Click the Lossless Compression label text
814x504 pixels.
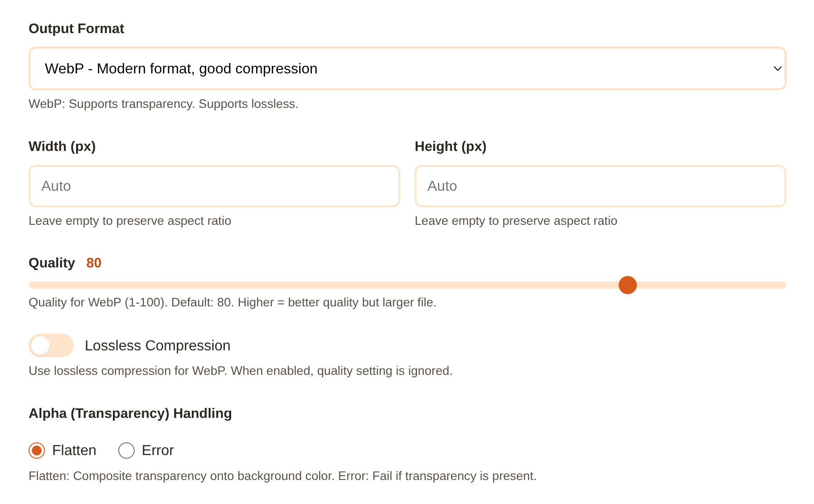pyautogui.click(x=157, y=345)
